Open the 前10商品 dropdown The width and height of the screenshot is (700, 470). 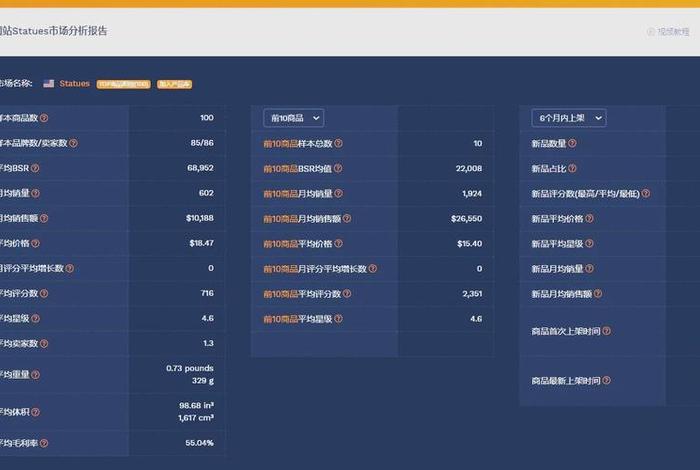coord(294,118)
